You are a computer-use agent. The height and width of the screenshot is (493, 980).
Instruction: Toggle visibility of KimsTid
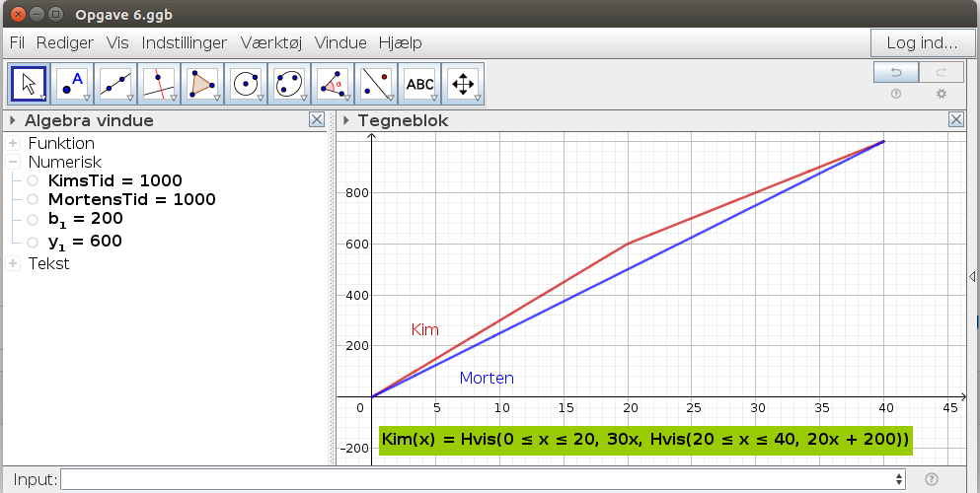(33, 180)
